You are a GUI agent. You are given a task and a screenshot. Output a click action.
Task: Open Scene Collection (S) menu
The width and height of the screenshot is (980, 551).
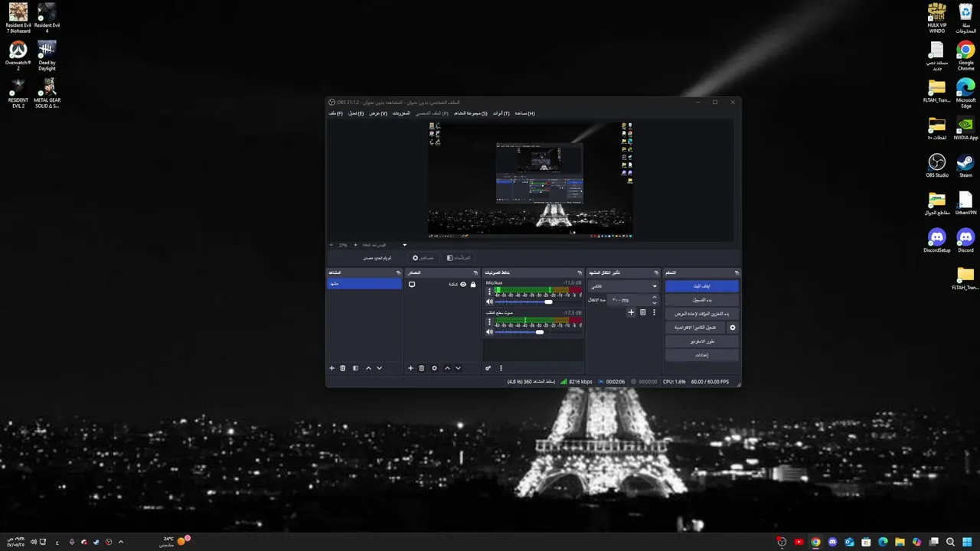click(471, 113)
